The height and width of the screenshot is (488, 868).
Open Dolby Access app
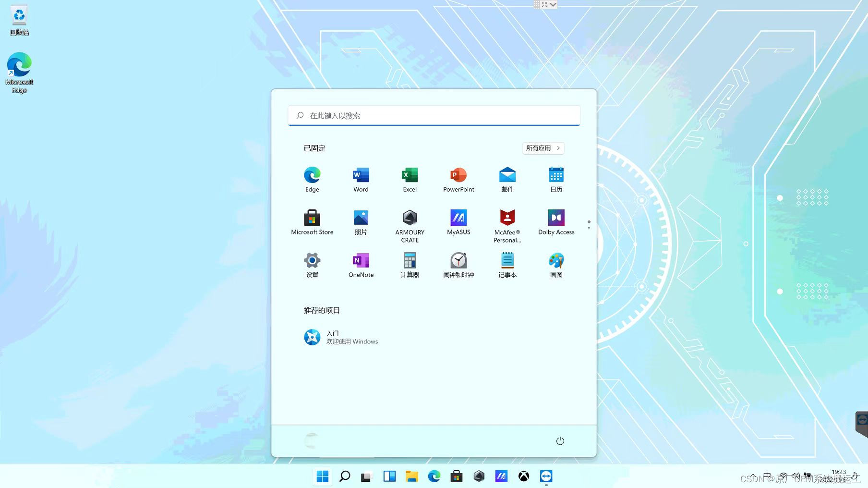(x=556, y=222)
